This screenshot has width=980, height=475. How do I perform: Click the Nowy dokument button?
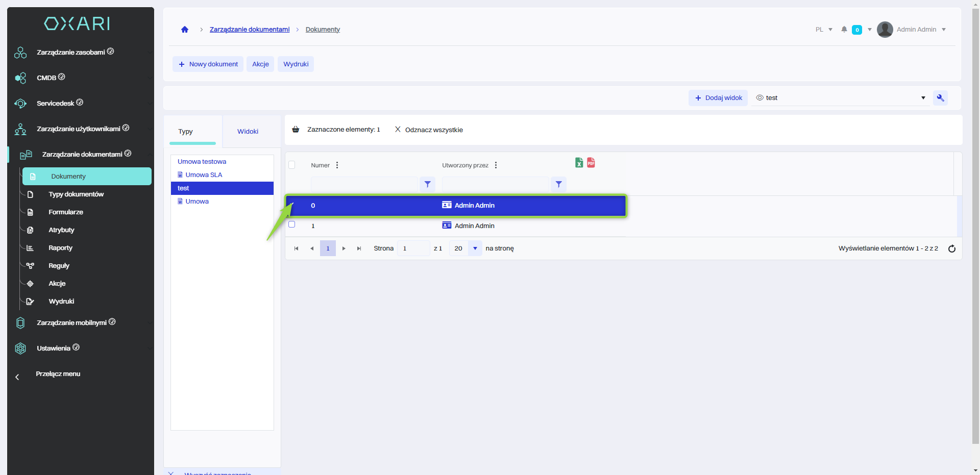pos(208,64)
